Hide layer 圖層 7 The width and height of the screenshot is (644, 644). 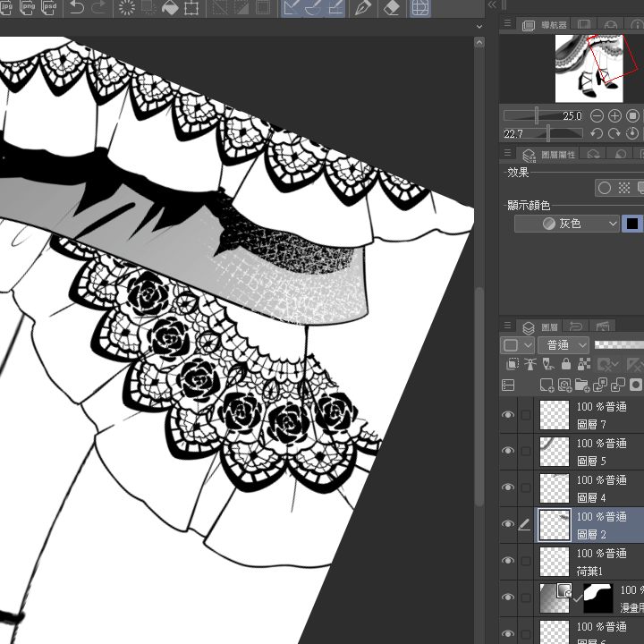pyautogui.click(x=508, y=415)
